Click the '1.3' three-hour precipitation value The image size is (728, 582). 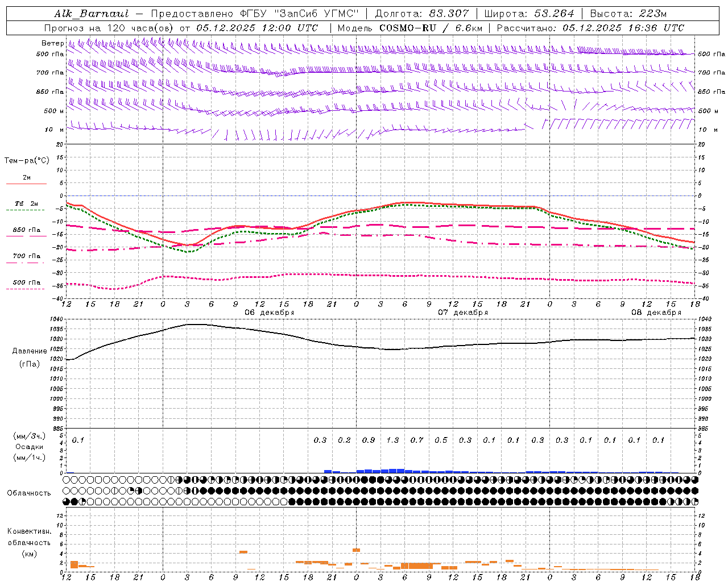392,440
